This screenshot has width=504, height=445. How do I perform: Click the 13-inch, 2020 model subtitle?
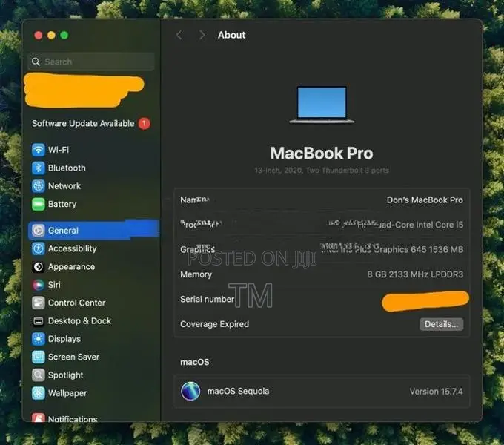(322, 170)
